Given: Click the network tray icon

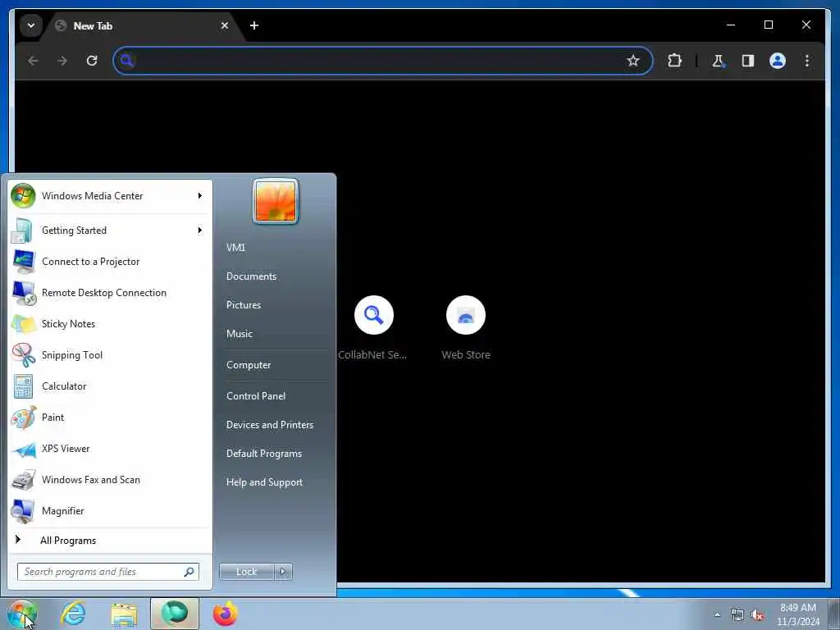Looking at the screenshot, I should 737,615.
